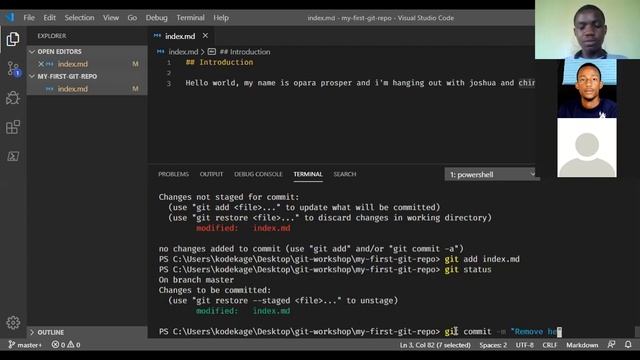This screenshot has width=640, height=360.
Task: Click line 3 Hello world text
Action: pyautogui.click(x=360, y=83)
